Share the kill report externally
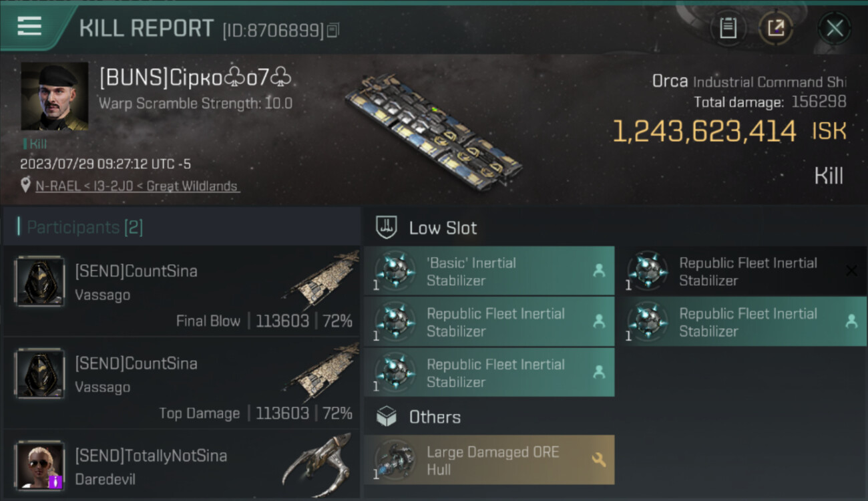 click(x=775, y=28)
